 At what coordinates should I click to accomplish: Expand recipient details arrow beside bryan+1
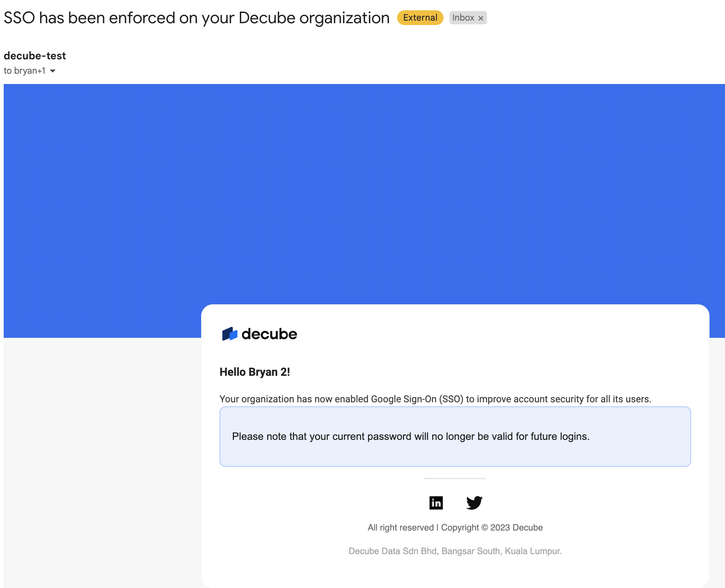point(53,71)
